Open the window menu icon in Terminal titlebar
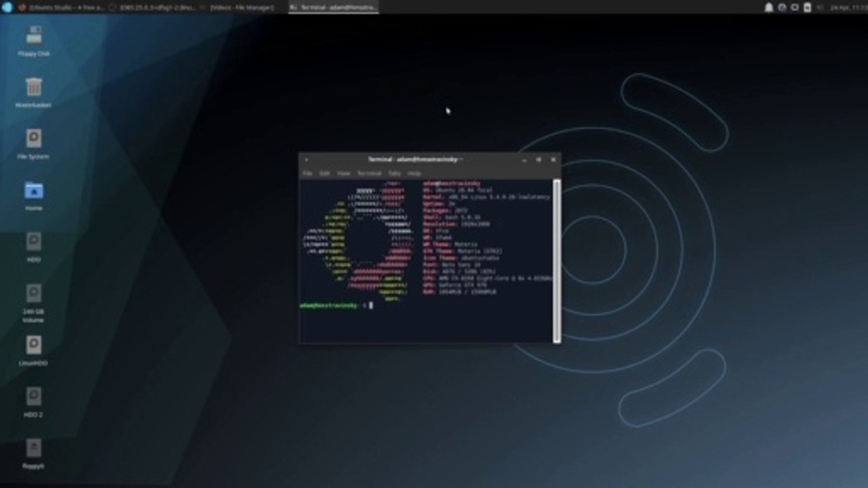This screenshot has width=868, height=488. pos(307,160)
